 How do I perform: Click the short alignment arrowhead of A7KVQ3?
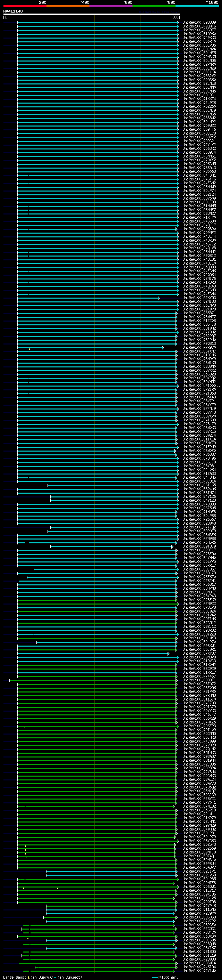(159, 298)
